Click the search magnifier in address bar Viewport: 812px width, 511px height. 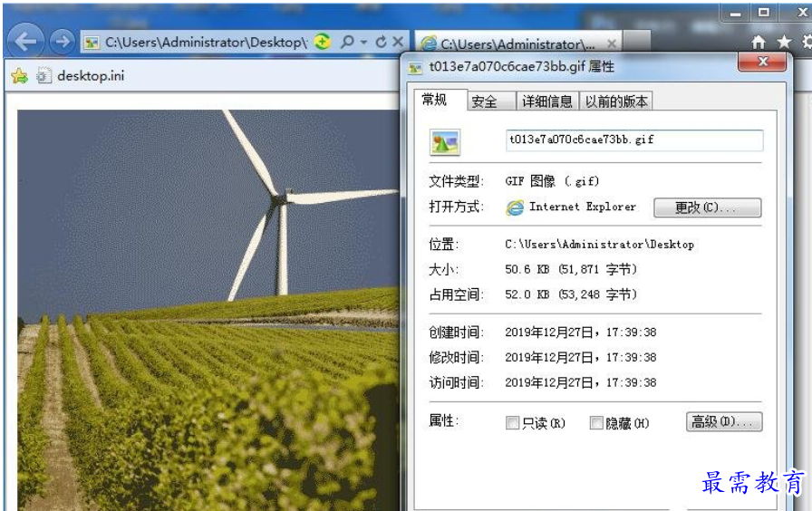point(347,42)
